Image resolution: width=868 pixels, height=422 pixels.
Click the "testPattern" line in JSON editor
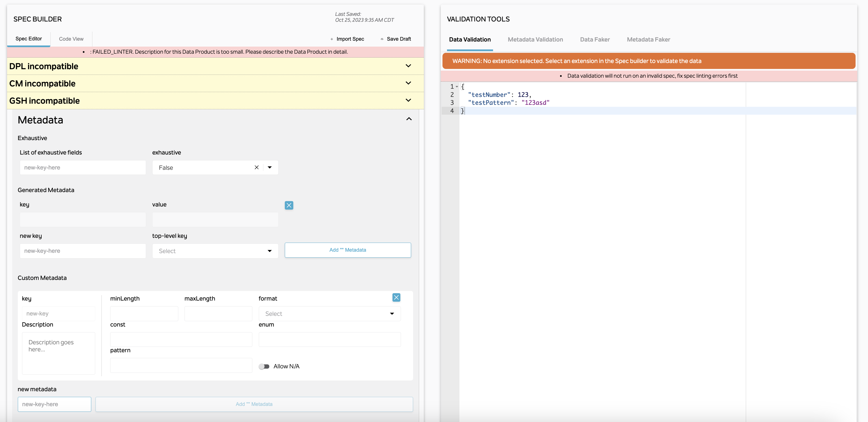click(x=509, y=103)
